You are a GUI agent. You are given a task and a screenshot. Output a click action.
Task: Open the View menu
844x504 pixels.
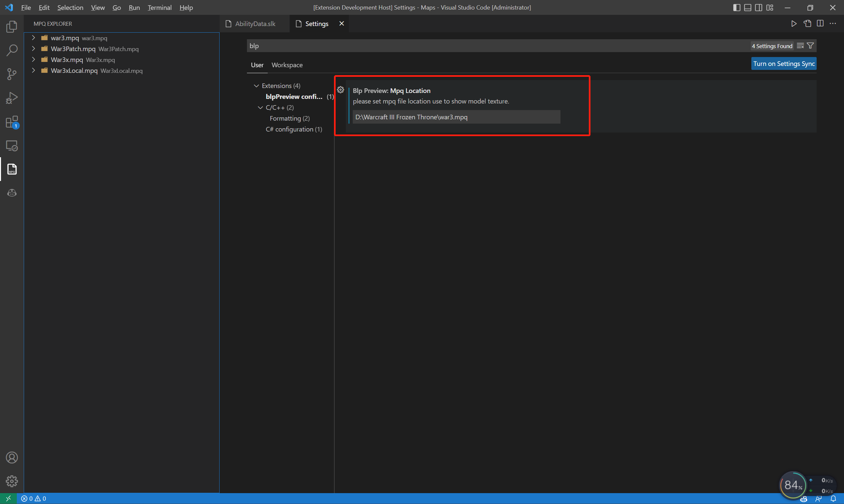pyautogui.click(x=98, y=8)
